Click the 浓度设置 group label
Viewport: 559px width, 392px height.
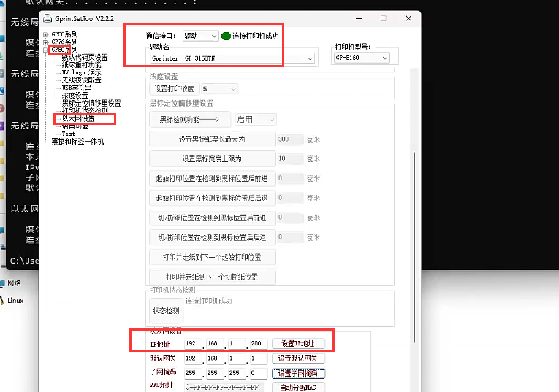(x=164, y=77)
